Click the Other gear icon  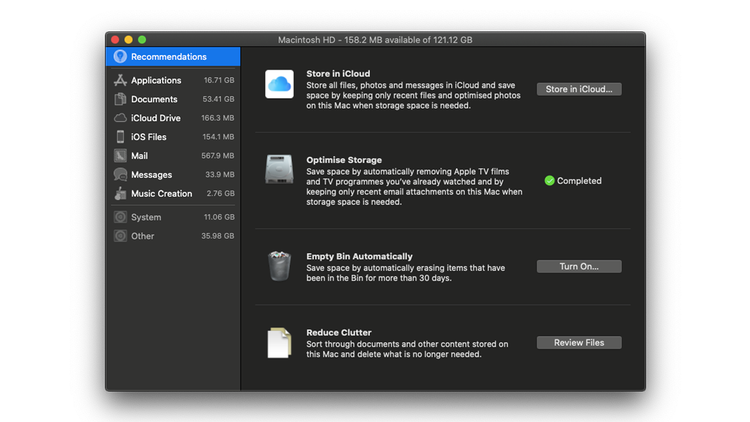[x=120, y=236]
